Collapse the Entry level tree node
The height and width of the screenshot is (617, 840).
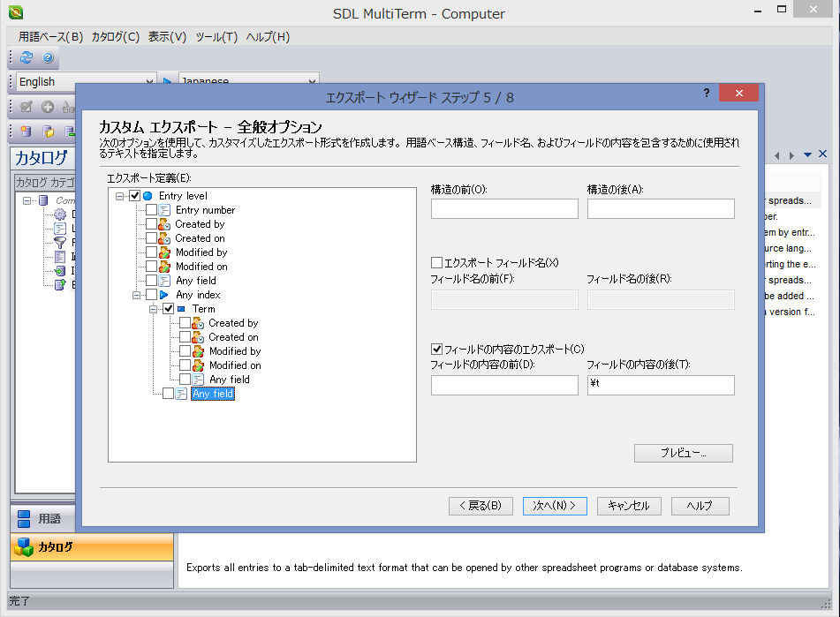[x=120, y=196]
